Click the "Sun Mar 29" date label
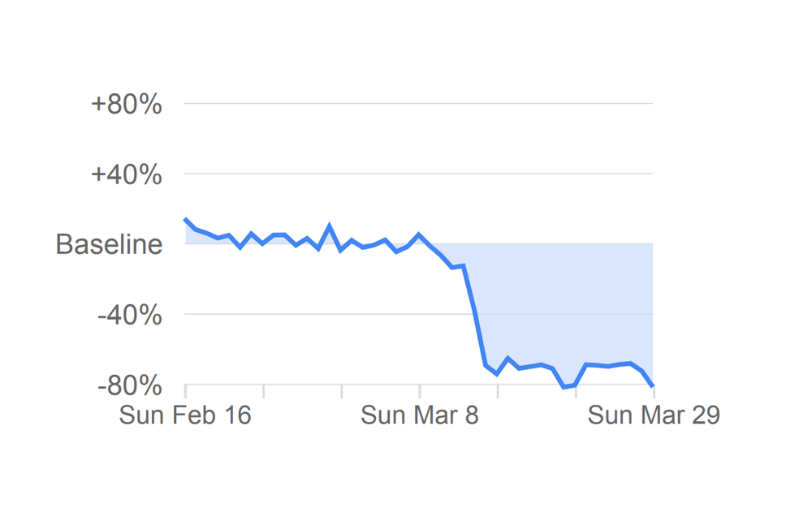This screenshot has height=529, width=812. click(x=654, y=415)
